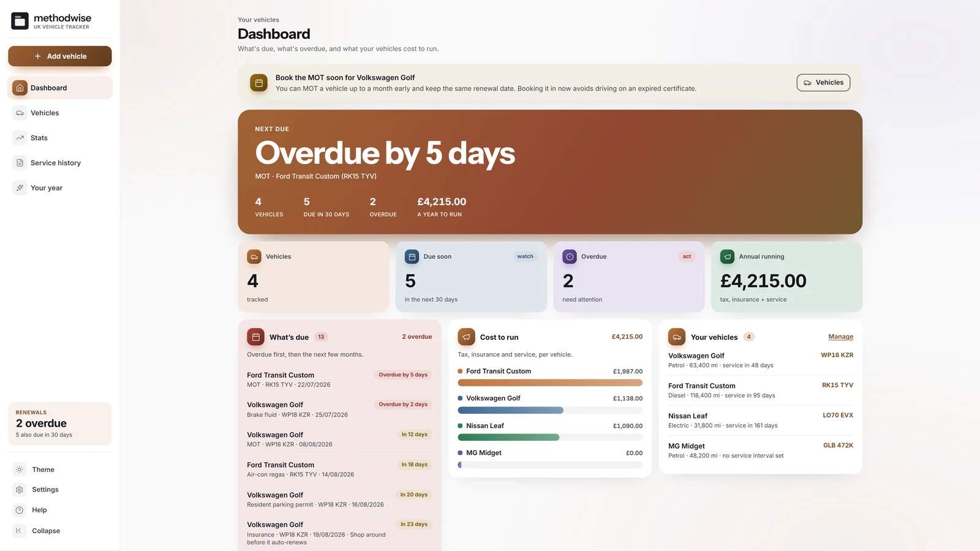Open Volkswagen Golf WP18 KZR vehicle row
The width and height of the screenshot is (980, 551).
pyautogui.click(x=761, y=360)
